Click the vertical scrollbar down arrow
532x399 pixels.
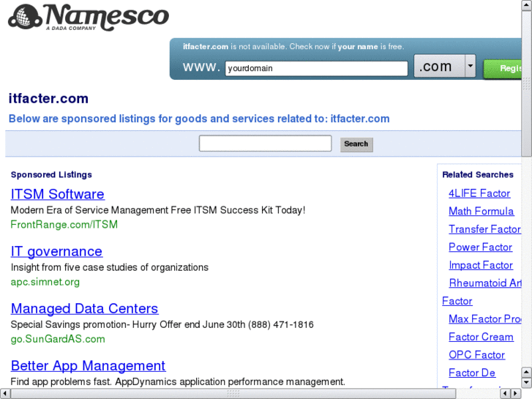[527, 382]
